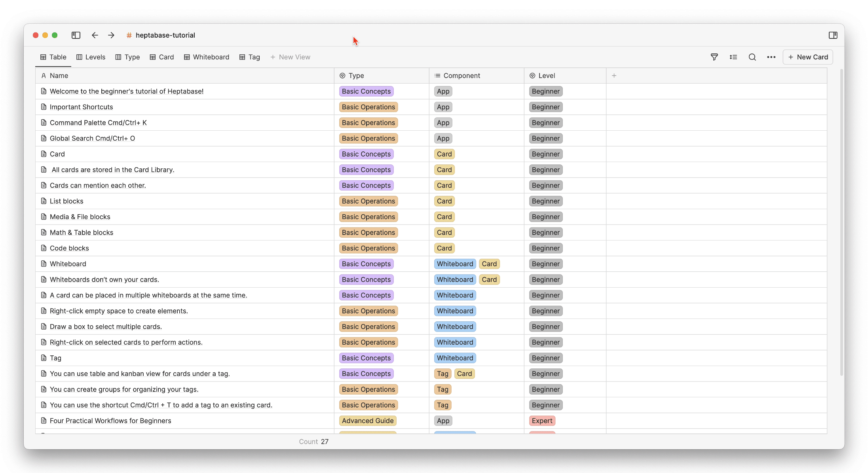Click Basic Concepts tag in Welcome row
The height and width of the screenshot is (473, 868).
pos(366,92)
